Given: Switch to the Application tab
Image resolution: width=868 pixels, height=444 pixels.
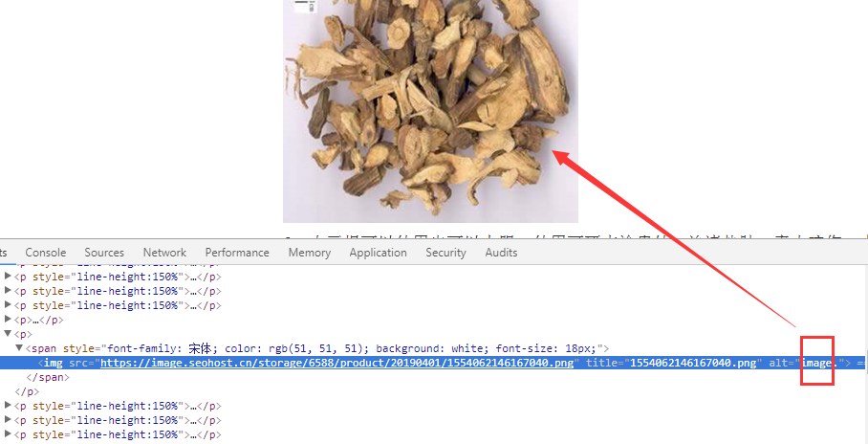Looking at the screenshot, I should [x=379, y=253].
